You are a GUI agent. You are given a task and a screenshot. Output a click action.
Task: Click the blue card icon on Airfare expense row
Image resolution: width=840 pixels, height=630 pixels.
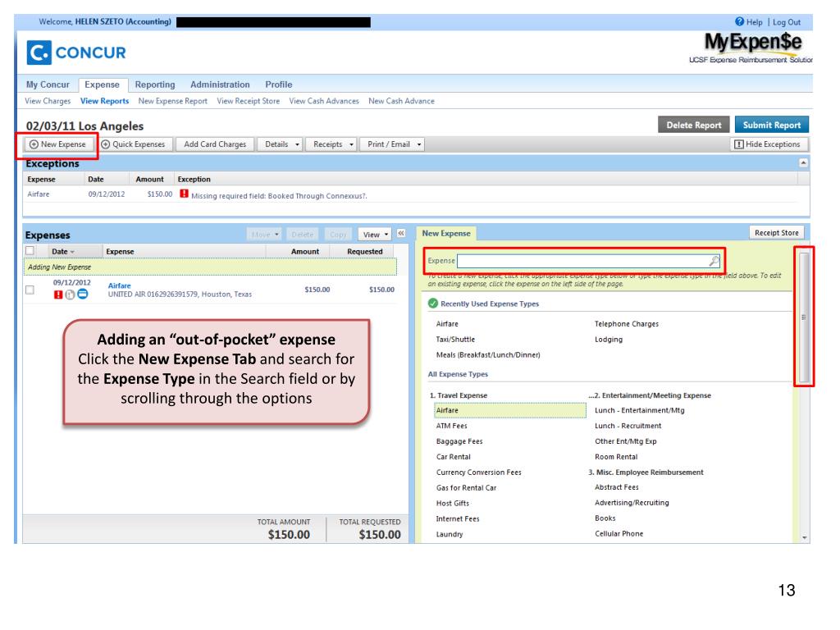pos(83,294)
